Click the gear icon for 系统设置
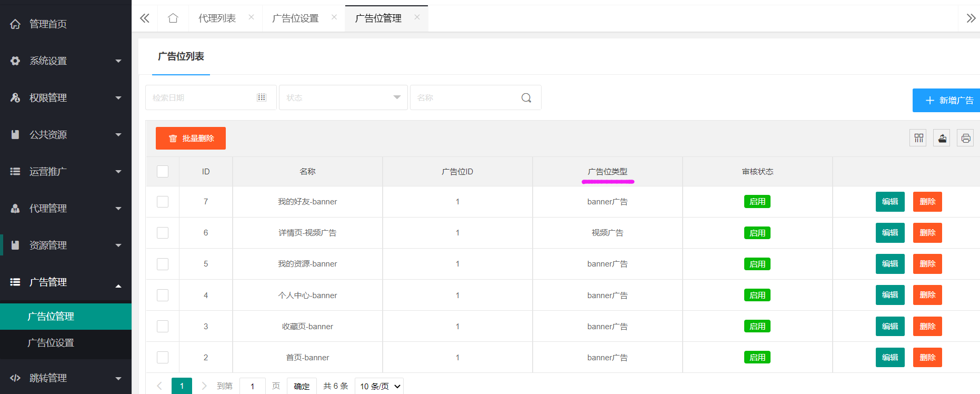980x394 pixels. (15, 61)
